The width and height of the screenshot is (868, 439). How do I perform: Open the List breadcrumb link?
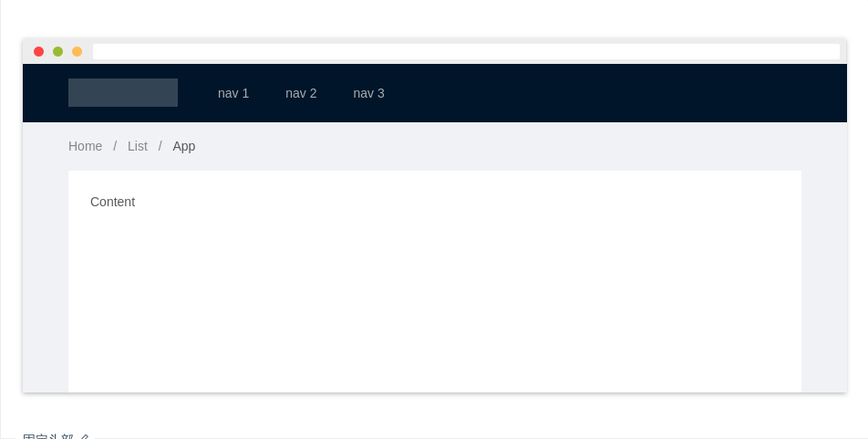point(138,146)
